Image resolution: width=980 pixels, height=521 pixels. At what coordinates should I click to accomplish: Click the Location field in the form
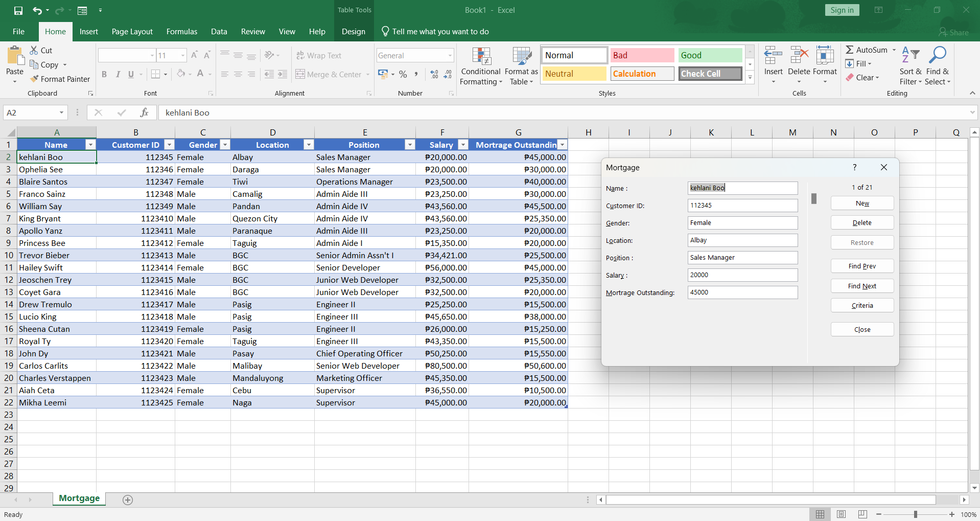tap(742, 240)
